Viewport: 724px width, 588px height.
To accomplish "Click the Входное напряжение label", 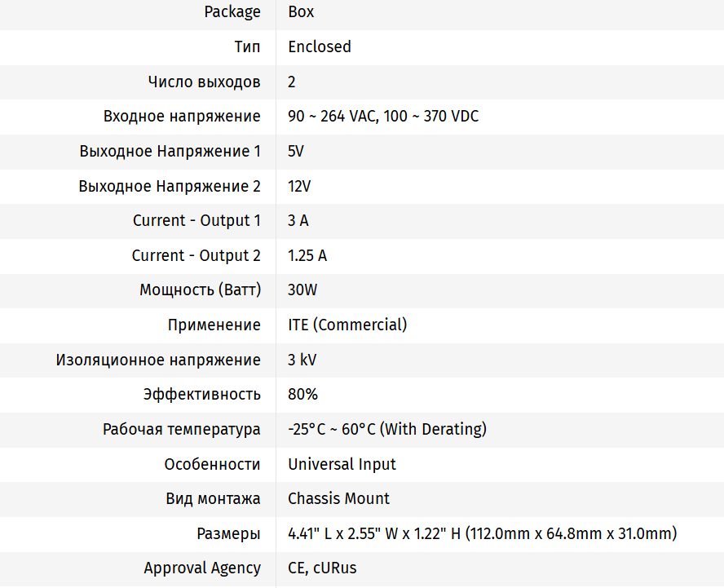I will coord(182,117).
